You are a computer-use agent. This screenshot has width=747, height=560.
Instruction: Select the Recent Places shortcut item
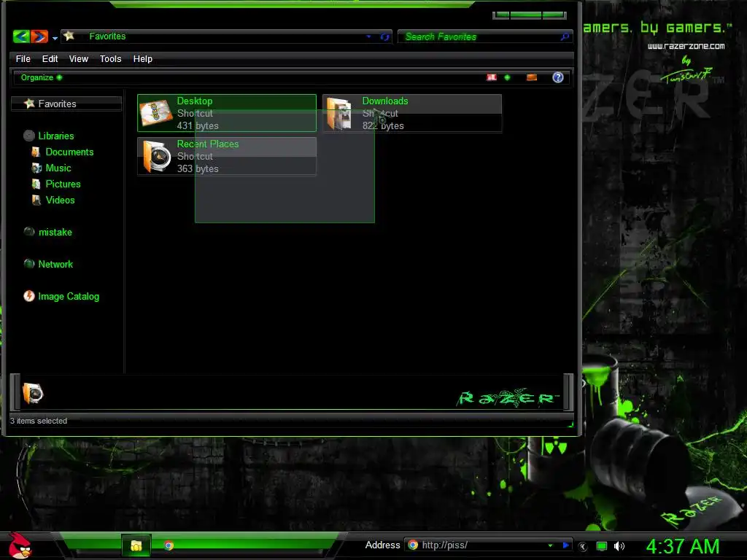point(227,156)
